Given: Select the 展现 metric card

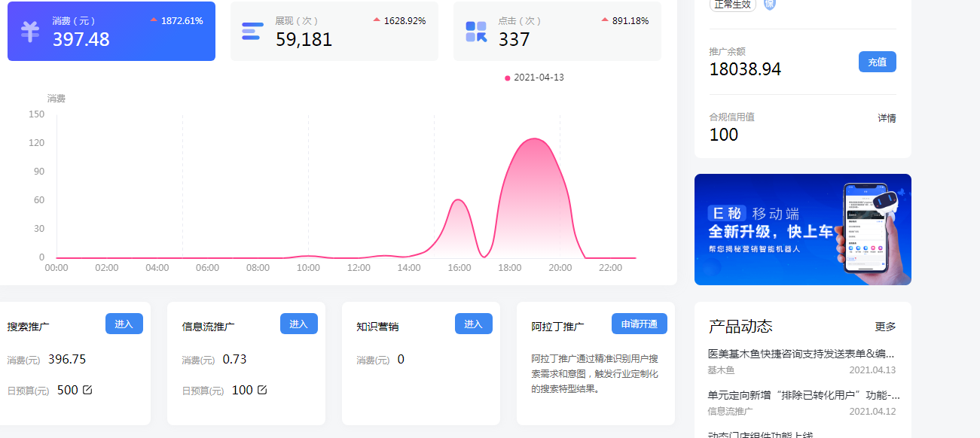Looking at the screenshot, I should coord(334,32).
